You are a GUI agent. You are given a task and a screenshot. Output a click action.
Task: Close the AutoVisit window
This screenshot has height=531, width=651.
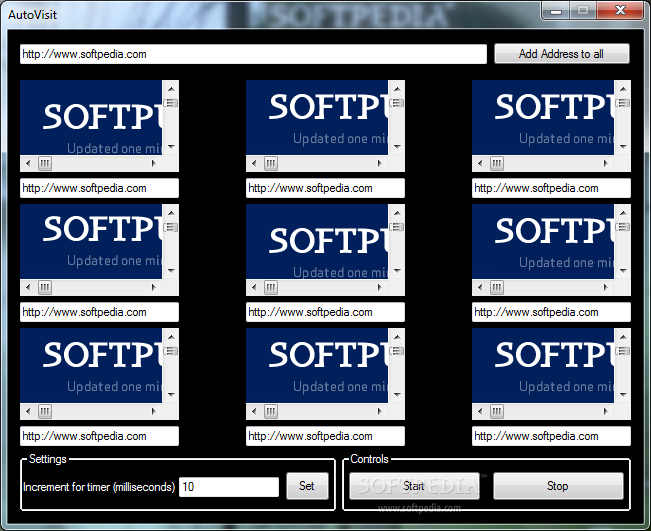click(x=620, y=10)
